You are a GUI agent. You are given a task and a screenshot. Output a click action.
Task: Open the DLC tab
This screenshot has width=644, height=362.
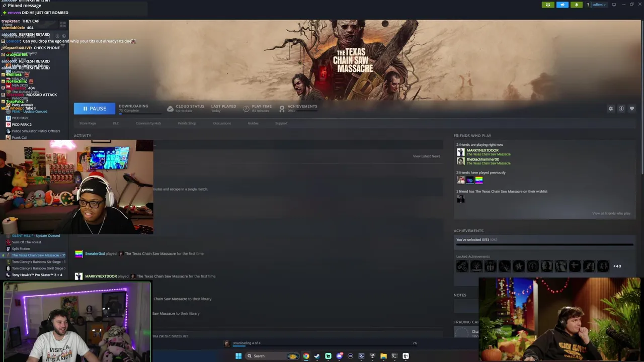coord(116,123)
